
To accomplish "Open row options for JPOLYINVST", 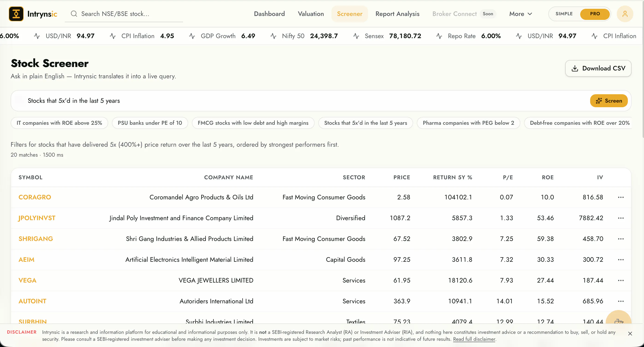I will tap(621, 218).
